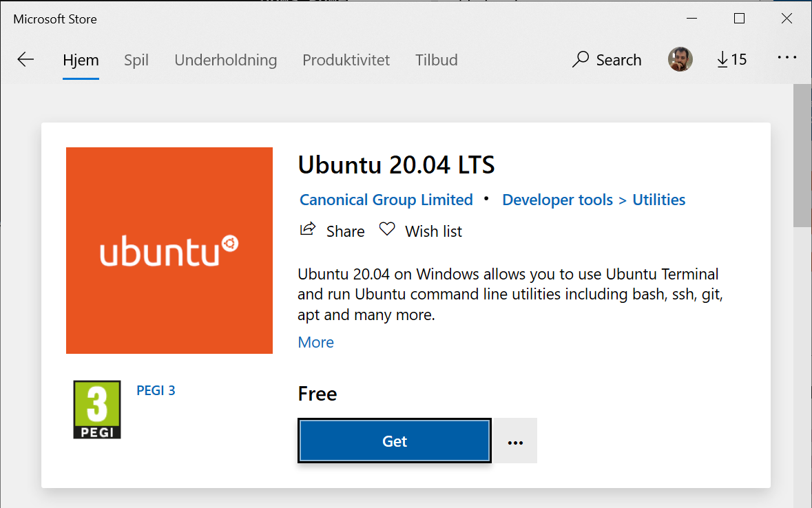
Task: Click the 'Free' price label
Action: [317, 394]
